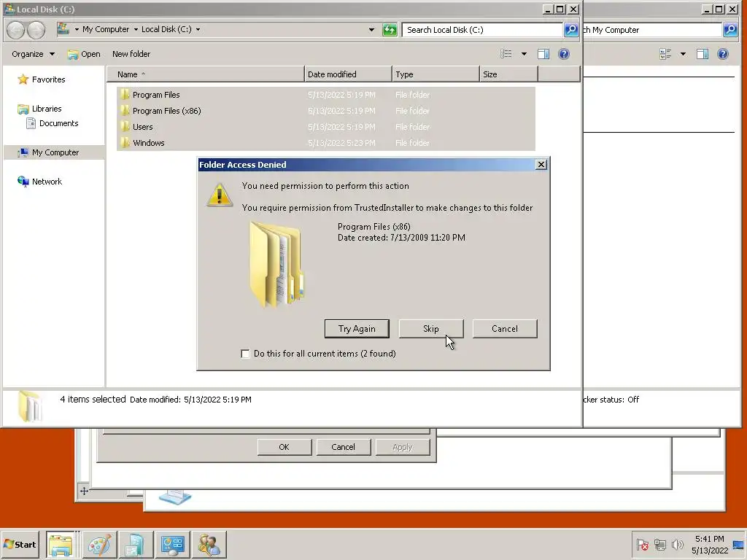Click the Open toolbar button

coord(84,54)
